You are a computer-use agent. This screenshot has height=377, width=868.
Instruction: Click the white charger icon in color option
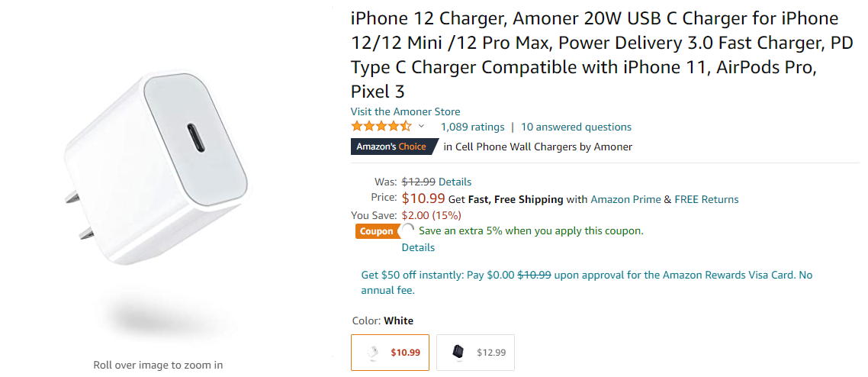[372, 353]
